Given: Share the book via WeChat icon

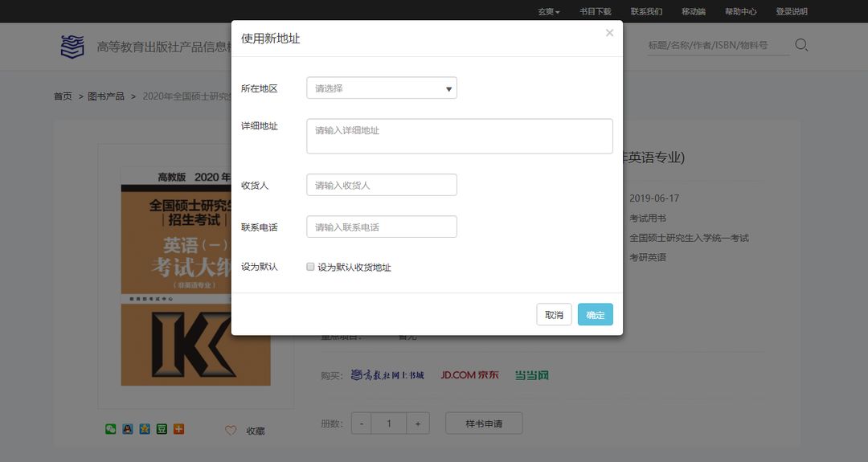Looking at the screenshot, I should [x=111, y=429].
